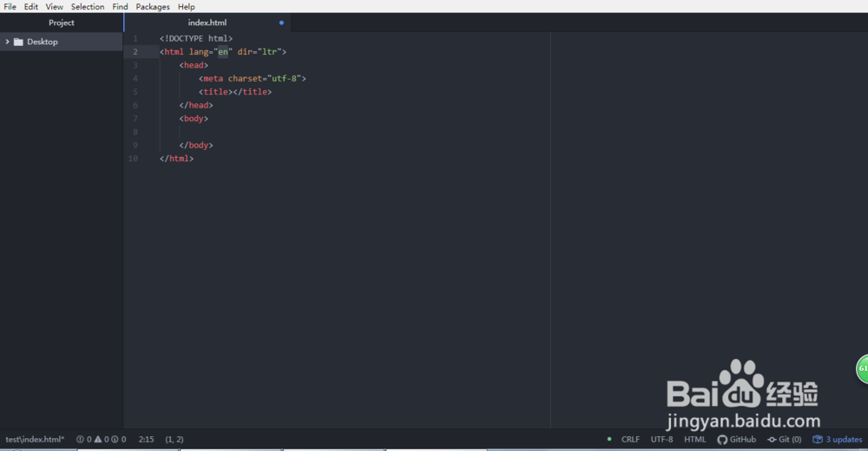Click the linter info count icon
868x451 pixels.
pyautogui.click(x=115, y=440)
